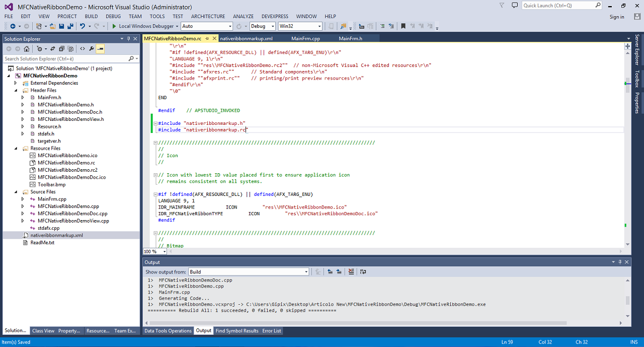The height and width of the screenshot is (347, 644).
Task: Close the MFCNativeRibbonDemo.rc tab
Action: tap(214, 38)
